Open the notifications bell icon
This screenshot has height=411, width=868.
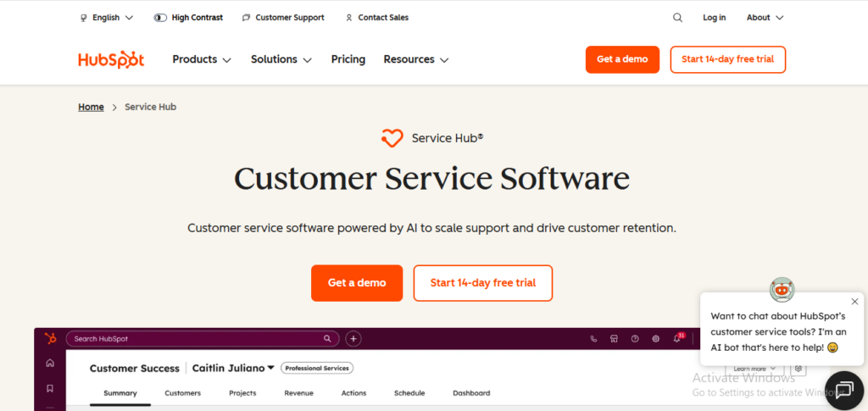[677, 338]
